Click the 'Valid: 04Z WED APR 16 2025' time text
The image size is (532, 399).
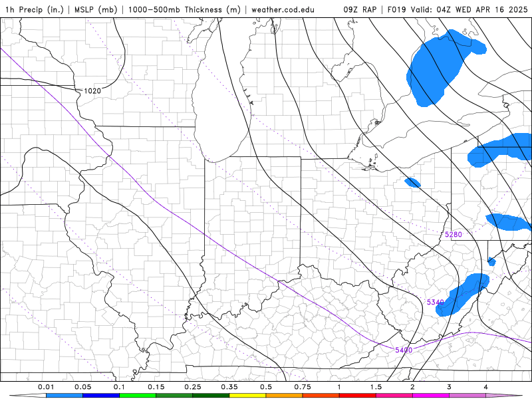point(469,9)
